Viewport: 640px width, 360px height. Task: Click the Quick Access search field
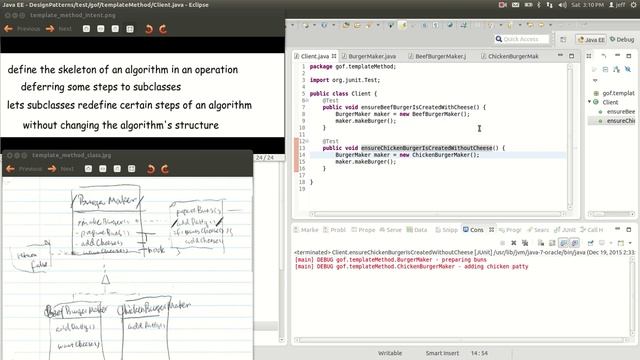pyautogui.click(x=521, y=39)
